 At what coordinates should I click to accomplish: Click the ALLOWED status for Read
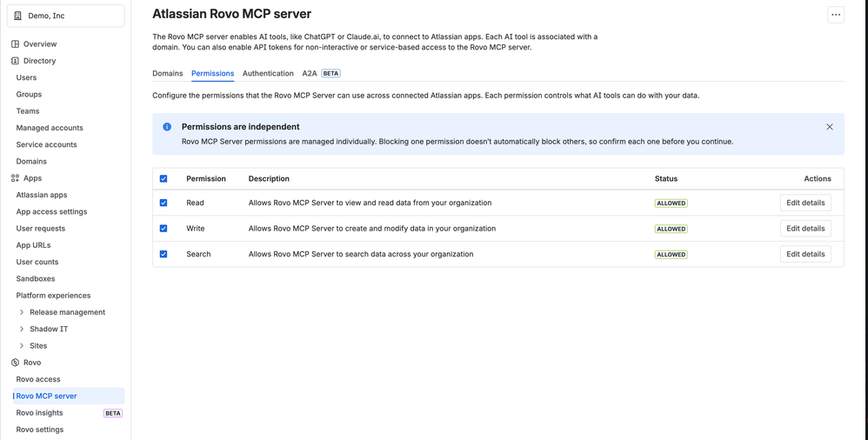coord(671,203)
